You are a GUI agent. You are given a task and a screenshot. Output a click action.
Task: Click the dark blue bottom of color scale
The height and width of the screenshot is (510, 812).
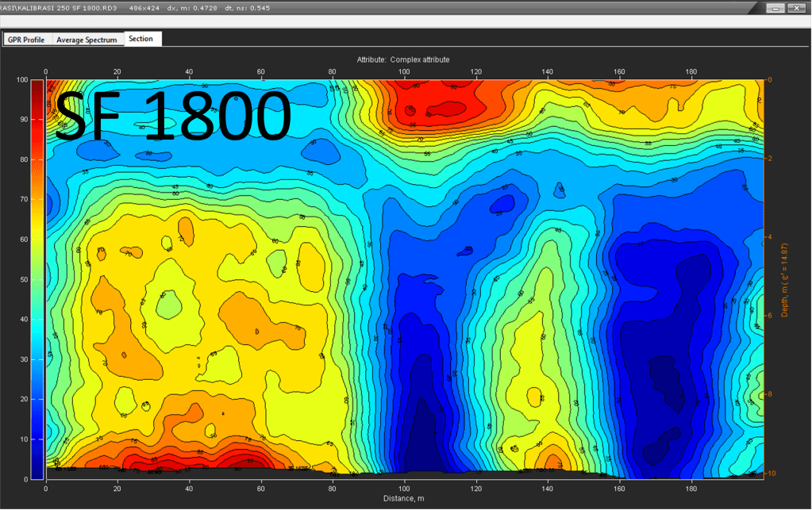coord(37,472)
